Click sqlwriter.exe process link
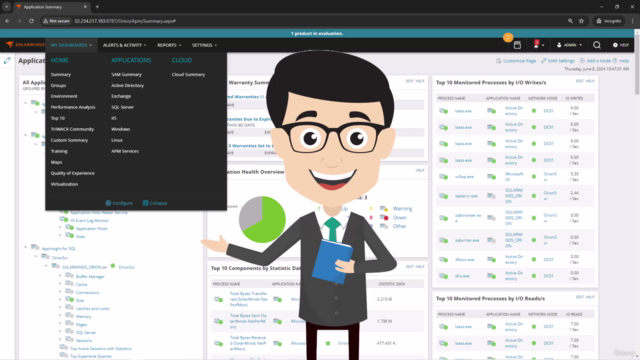 (467, 240)
